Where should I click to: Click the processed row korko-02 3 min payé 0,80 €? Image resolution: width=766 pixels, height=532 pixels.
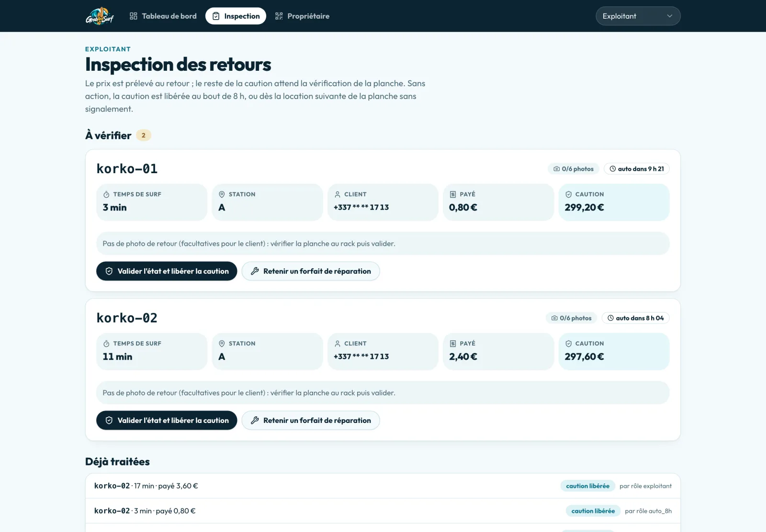pyautogui.click(x=383, y=511)
